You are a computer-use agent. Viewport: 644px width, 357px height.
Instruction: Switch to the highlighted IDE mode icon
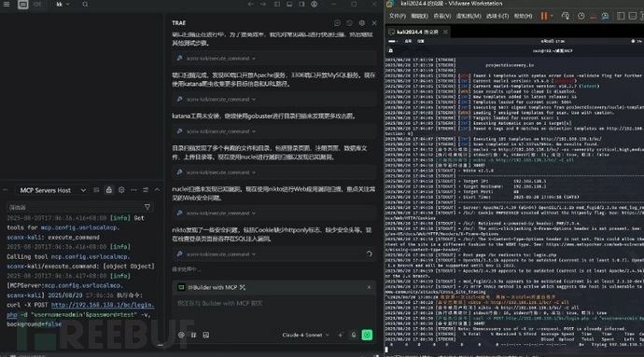click(23, 4)
